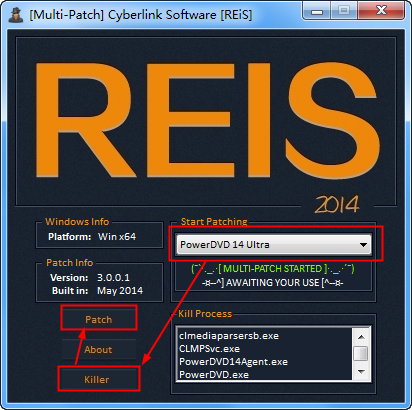Click the version 3.0.0.1 text
This screenshot has height=410, width=412.
[x=113, y=278]
